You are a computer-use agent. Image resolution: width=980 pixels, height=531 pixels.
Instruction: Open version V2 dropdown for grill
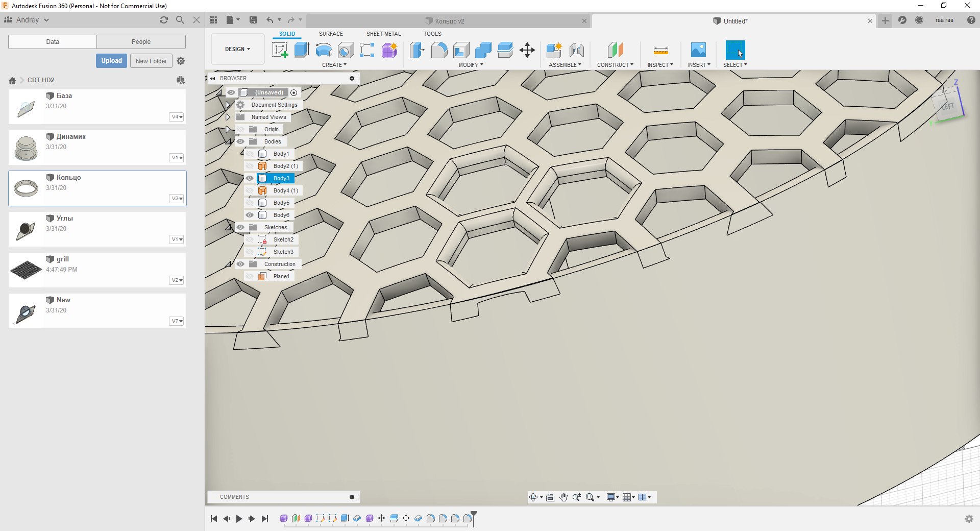click(x=177, y=280)
